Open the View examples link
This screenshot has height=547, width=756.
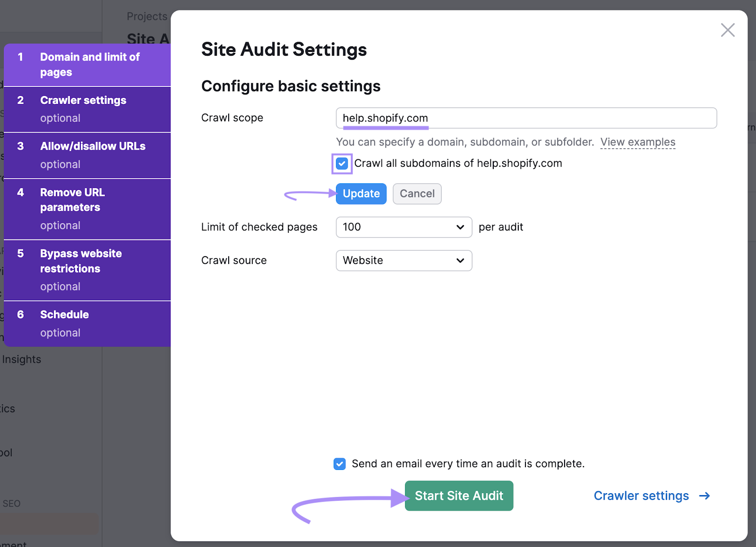point(638,142)
